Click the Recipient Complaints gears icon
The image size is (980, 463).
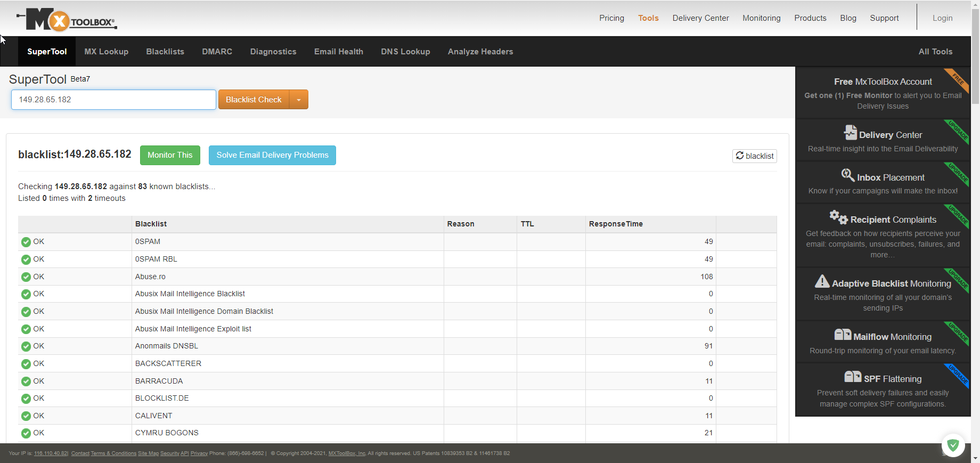(838, 217)
